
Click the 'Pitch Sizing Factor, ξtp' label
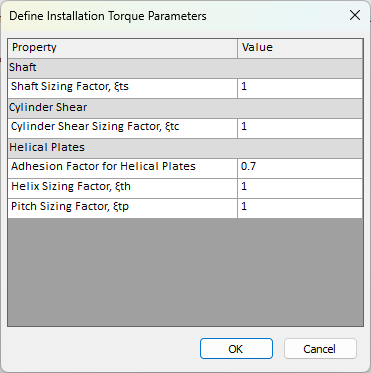pyautogui.click(x=70, y=207)
